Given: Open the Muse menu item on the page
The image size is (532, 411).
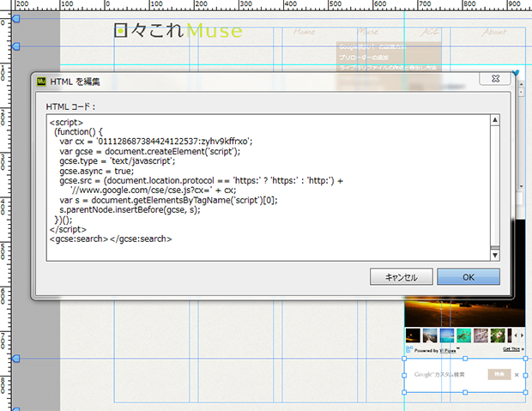Looking at the screenshot, I should tap(368, 32).
